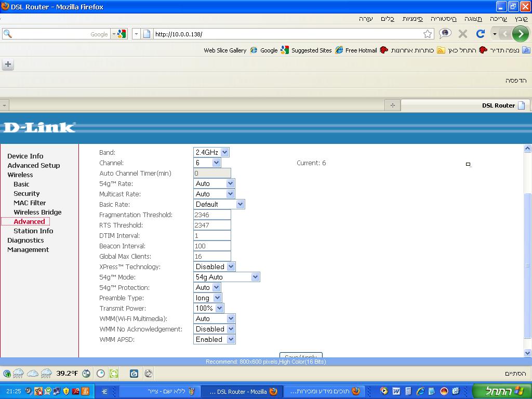Open a new tab with plus icon
Screen dimensions: 532x399
coord(8,64)
